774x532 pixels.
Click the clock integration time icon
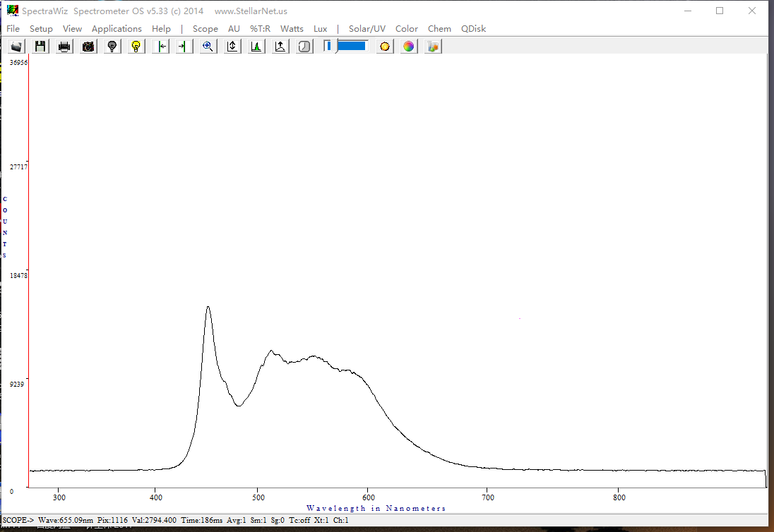[304, 47]
